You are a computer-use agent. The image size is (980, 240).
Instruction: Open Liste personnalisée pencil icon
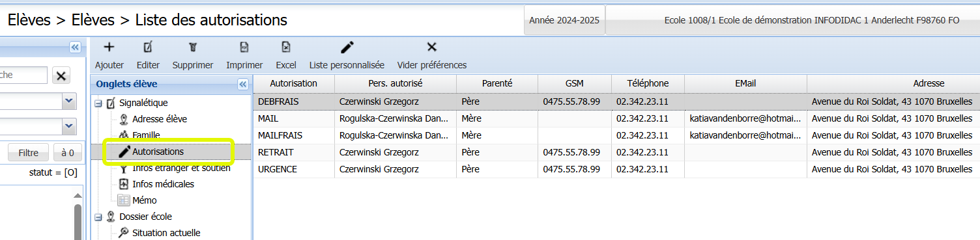tap(347, 47)
